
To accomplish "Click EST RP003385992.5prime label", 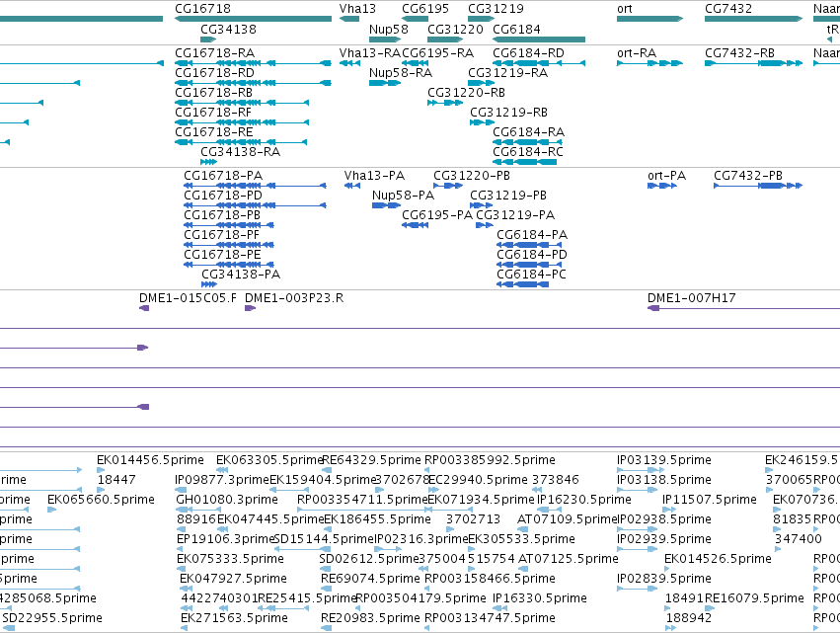I will pos(490,460).
